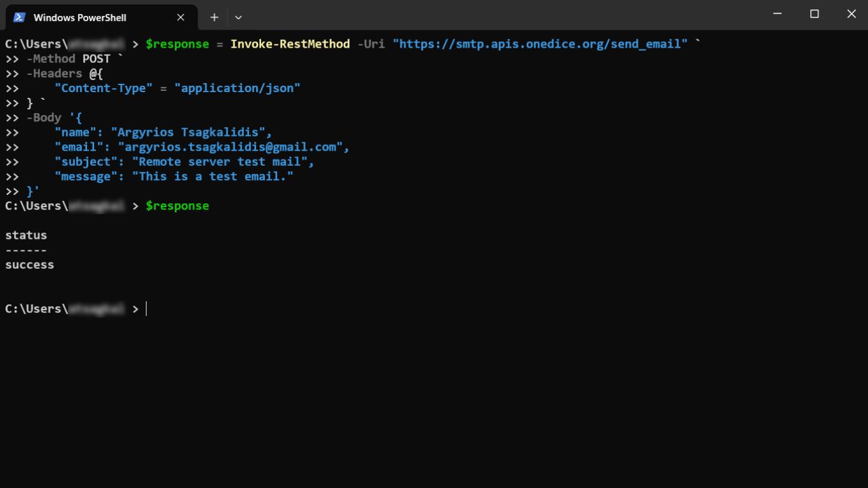
Task: Click the PowerShell icon in the tab
Action: point(19,17)
